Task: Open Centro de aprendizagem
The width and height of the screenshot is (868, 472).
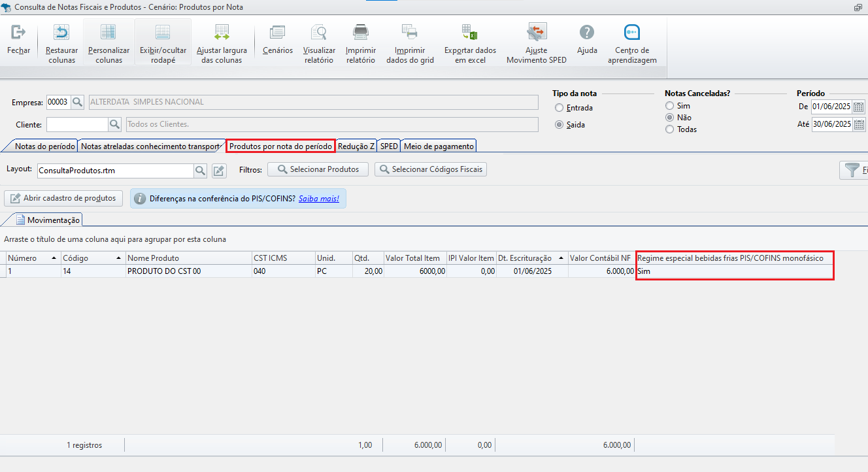Action: pyautogui.click(x=631, y=32)
